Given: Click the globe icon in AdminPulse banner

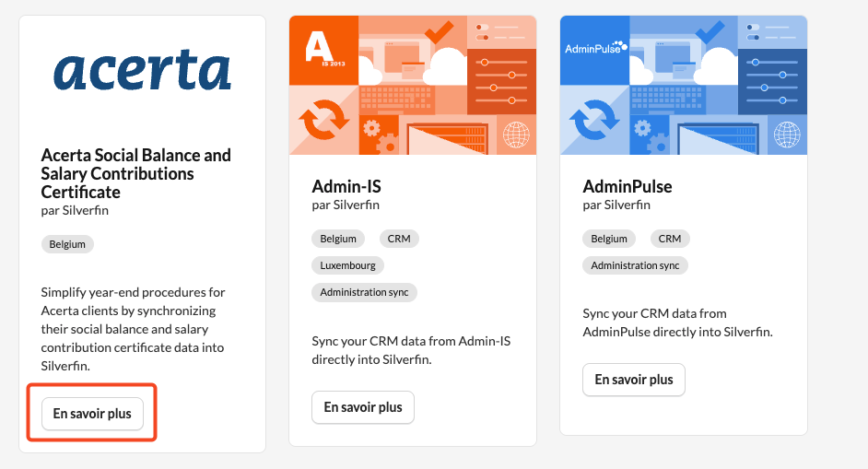Looking at the screenshot, I should tap(787, 135).
